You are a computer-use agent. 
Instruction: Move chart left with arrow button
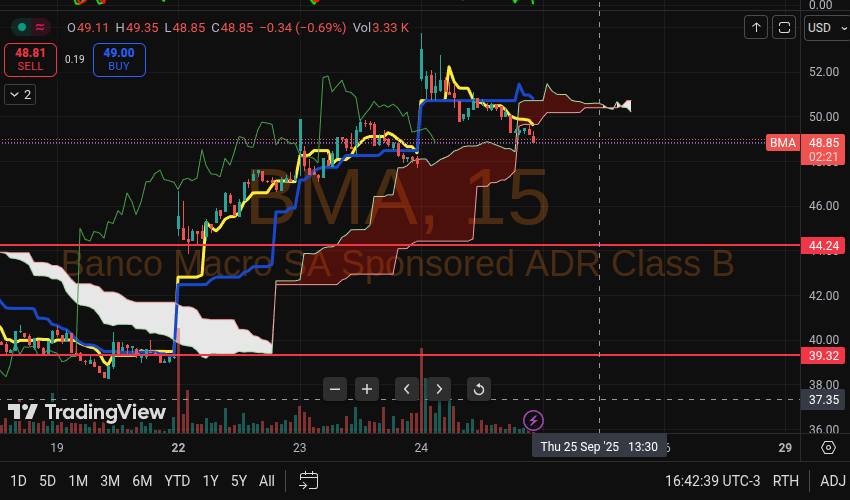pyautogui.click(x=407, y=389)
